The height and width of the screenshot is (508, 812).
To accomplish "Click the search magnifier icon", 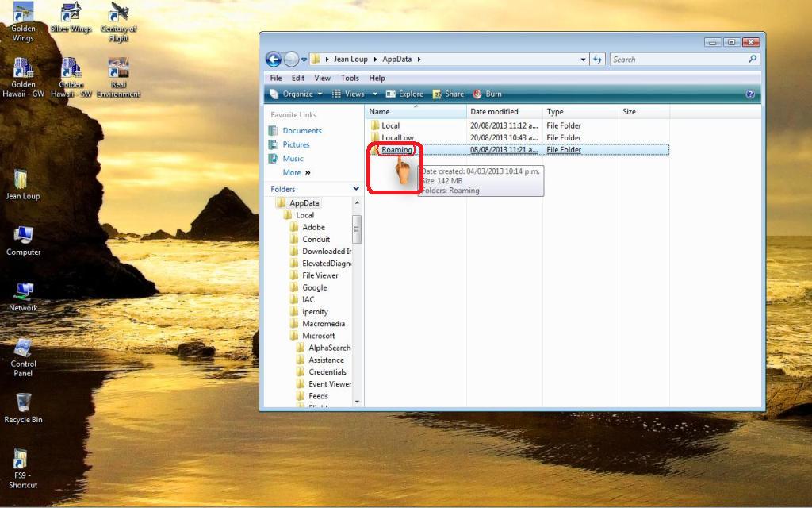I will (753, 59).
